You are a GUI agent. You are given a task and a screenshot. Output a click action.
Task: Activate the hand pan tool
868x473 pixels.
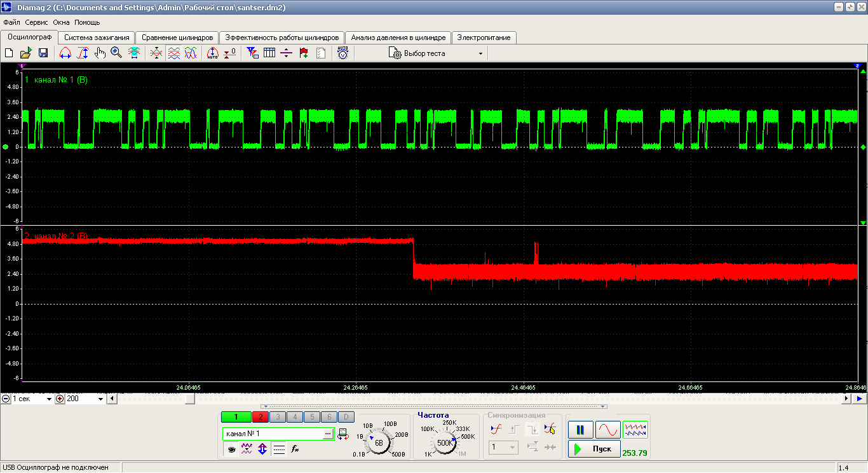pos(100,53)
